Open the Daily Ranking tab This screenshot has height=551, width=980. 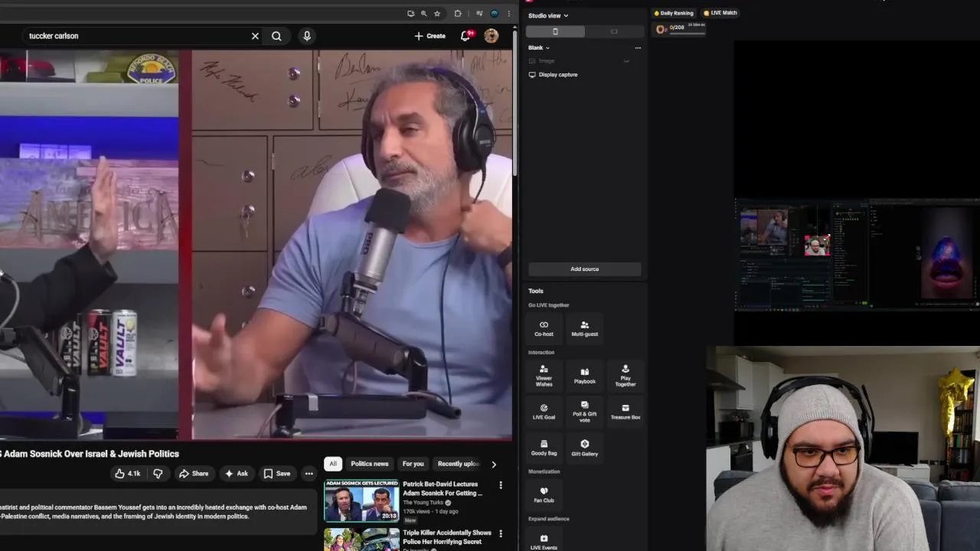673,13
